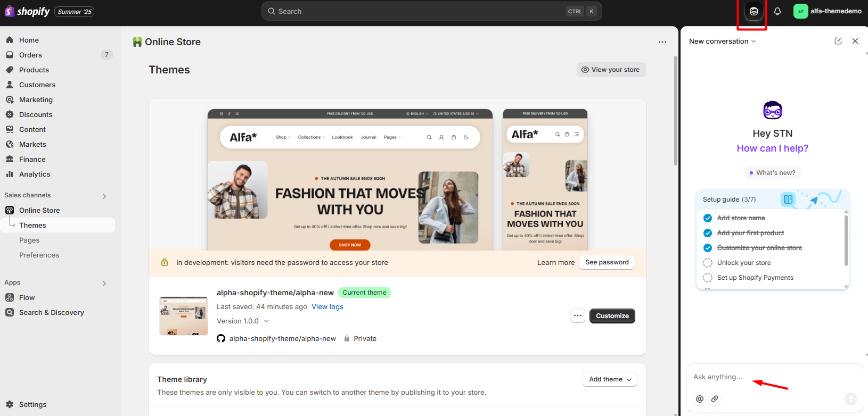The width and height of the screenshot is (868, 416).
Task: Click the mobile theme preview image
Action: 545,180
